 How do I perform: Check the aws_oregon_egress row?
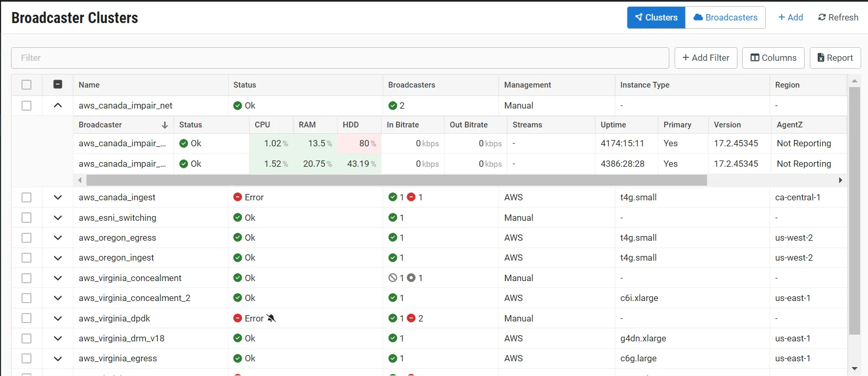(27, 238)
